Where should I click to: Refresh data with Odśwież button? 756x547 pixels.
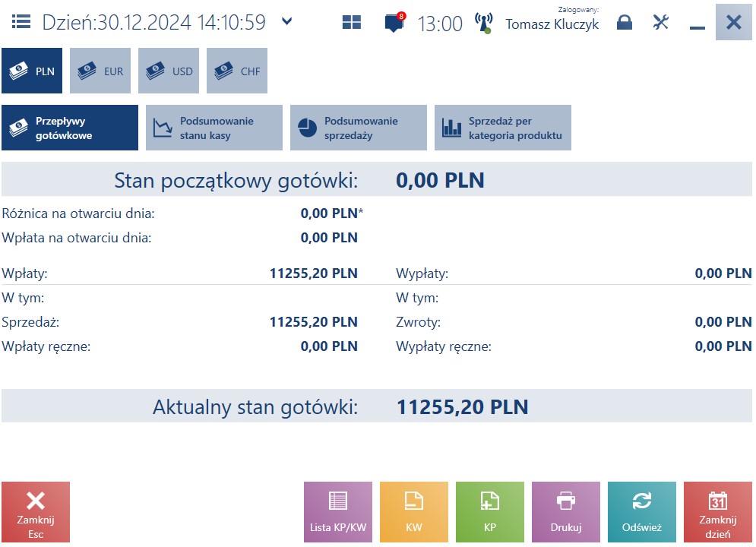642,512
